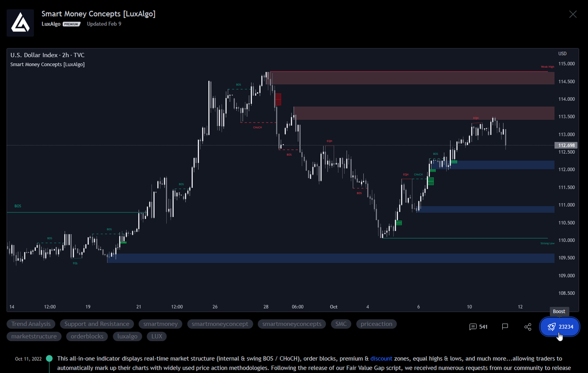Open the Trend Analysis tag

point(31,324)
